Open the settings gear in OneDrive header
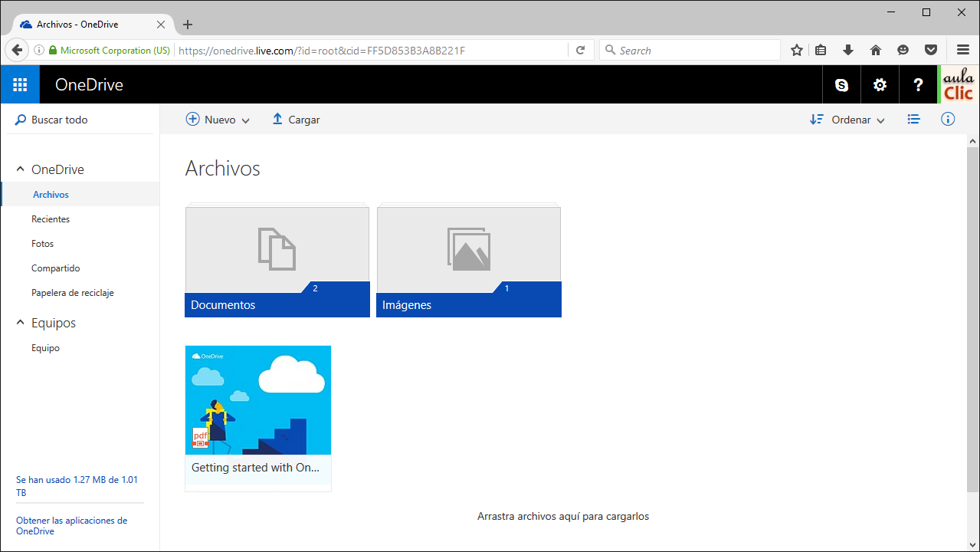Screen dimensions: 980x552 [x=880, y=85]
